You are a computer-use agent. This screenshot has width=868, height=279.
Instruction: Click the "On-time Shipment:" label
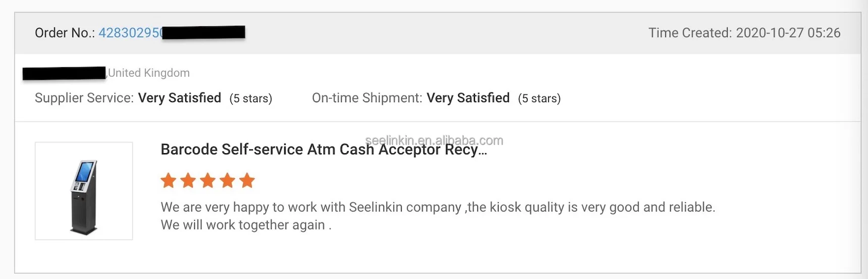[x=367, y=98]
